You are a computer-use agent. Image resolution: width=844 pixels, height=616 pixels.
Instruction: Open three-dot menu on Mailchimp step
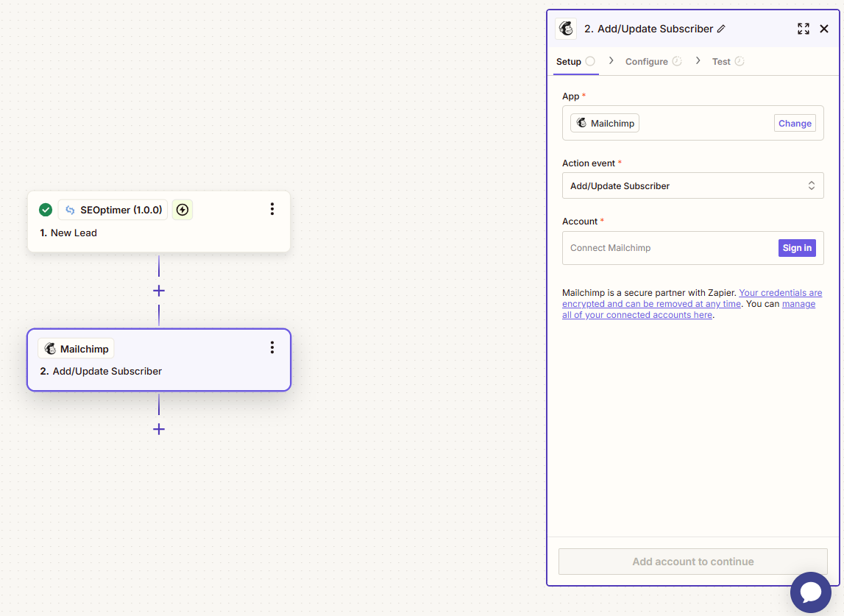click(272, 347)
